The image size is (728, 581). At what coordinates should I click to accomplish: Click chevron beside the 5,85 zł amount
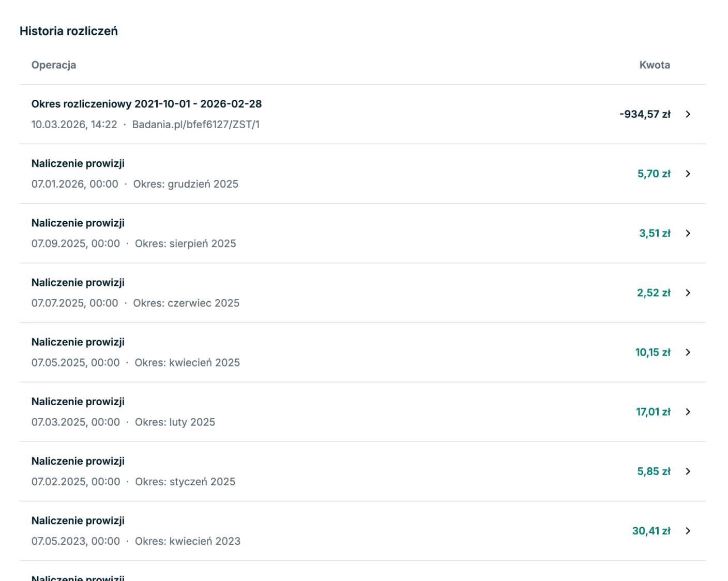click(688, 471)
